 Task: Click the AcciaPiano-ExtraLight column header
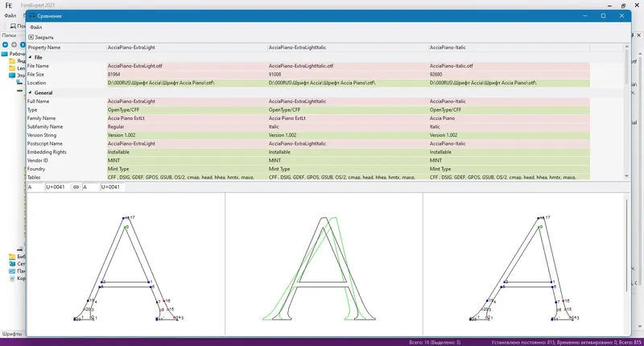coord(187,47)
